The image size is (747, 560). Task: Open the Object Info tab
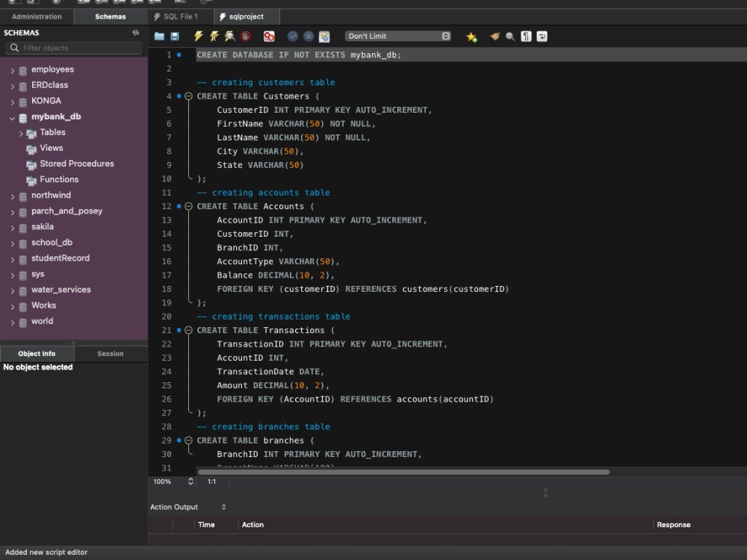click(37, 354)
